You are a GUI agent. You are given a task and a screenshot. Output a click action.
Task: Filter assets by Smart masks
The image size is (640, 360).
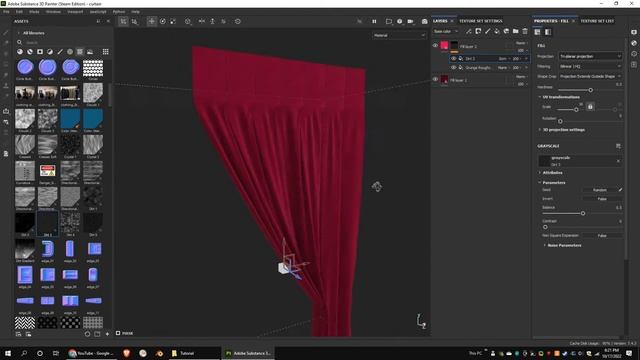[40, 52]
